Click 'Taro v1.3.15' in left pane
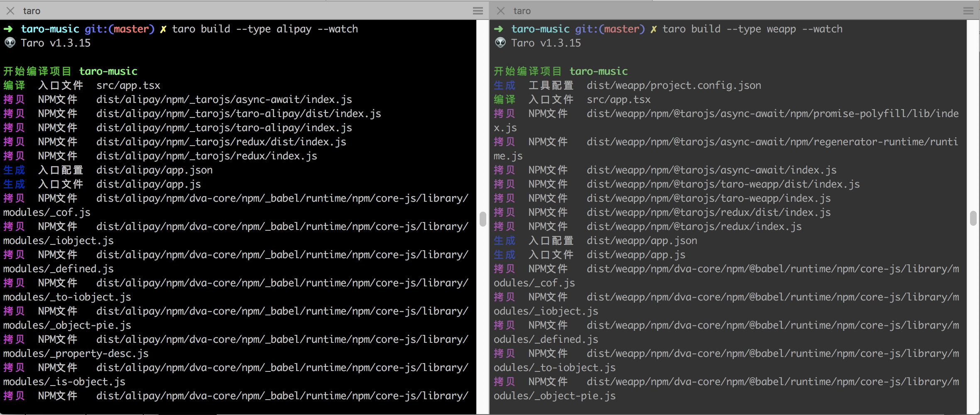980x415 pixels. [56, 43]
